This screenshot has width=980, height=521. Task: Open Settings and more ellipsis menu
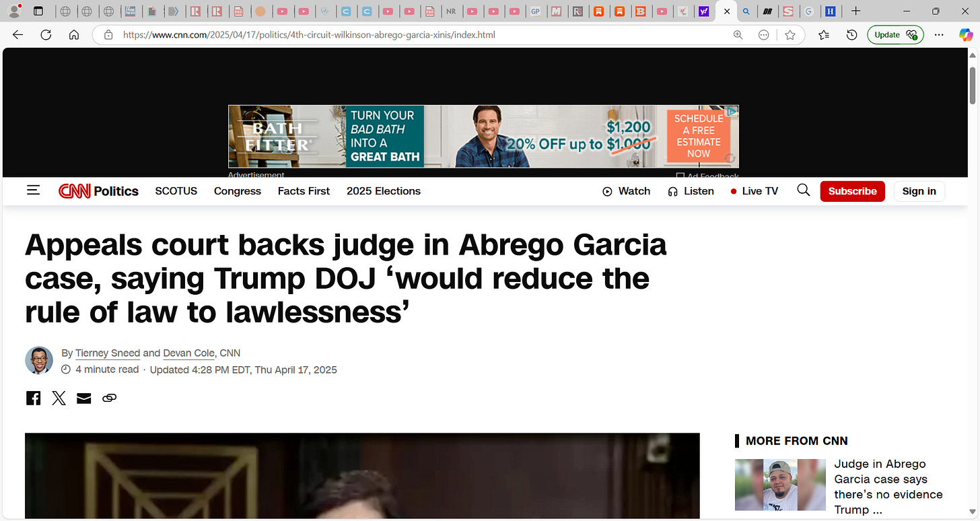pos(940,35)
